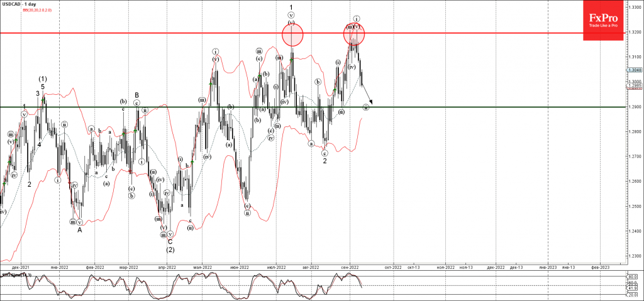Click the left red circle on resistance
Screen dimensions: 644x301
coord(292,34)
